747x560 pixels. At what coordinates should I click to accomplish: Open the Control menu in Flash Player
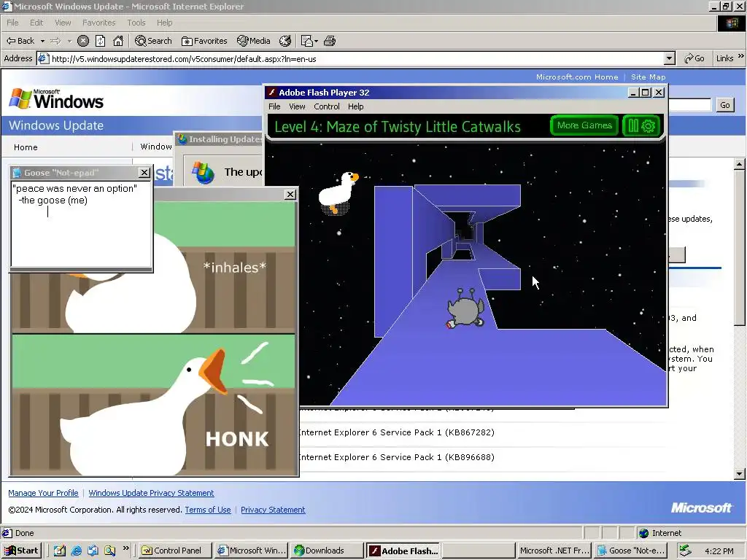point(326,106)
